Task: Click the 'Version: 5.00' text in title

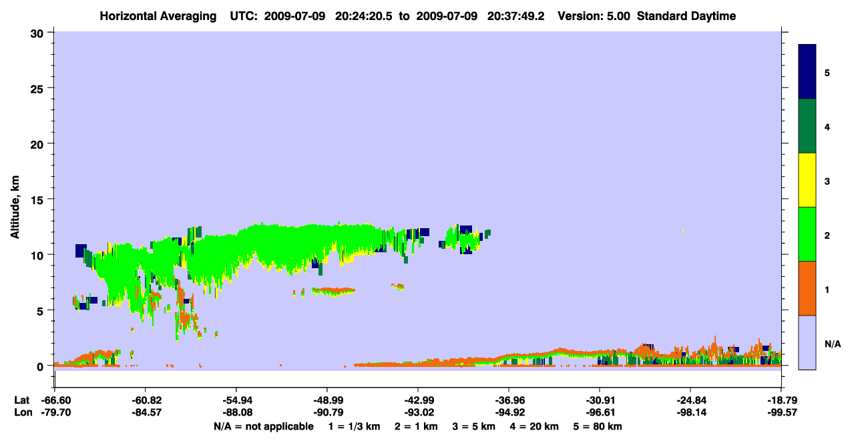Action: pyautogui.click(x=594, y=16)
